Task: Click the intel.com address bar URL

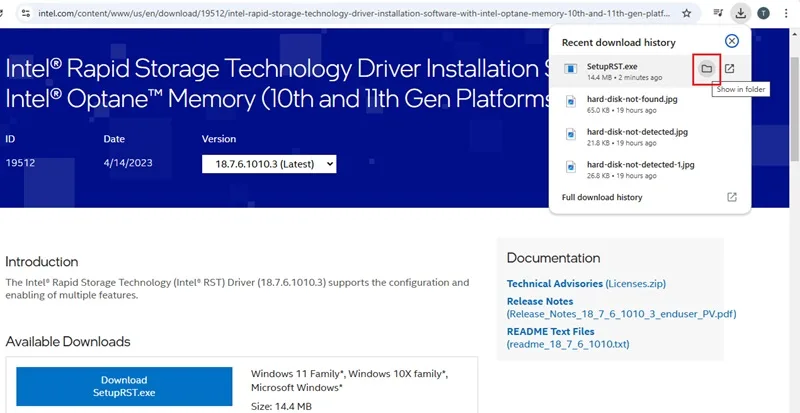Action: [355, 13]
